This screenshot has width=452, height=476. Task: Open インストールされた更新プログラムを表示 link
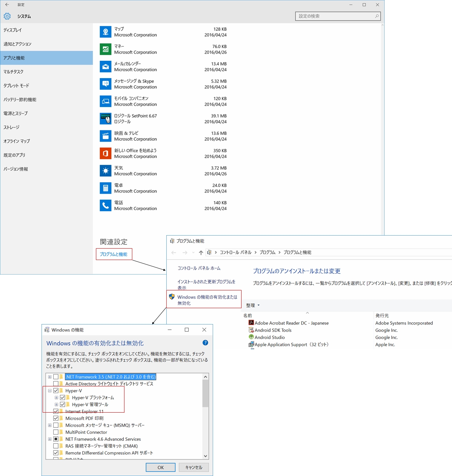206,284
